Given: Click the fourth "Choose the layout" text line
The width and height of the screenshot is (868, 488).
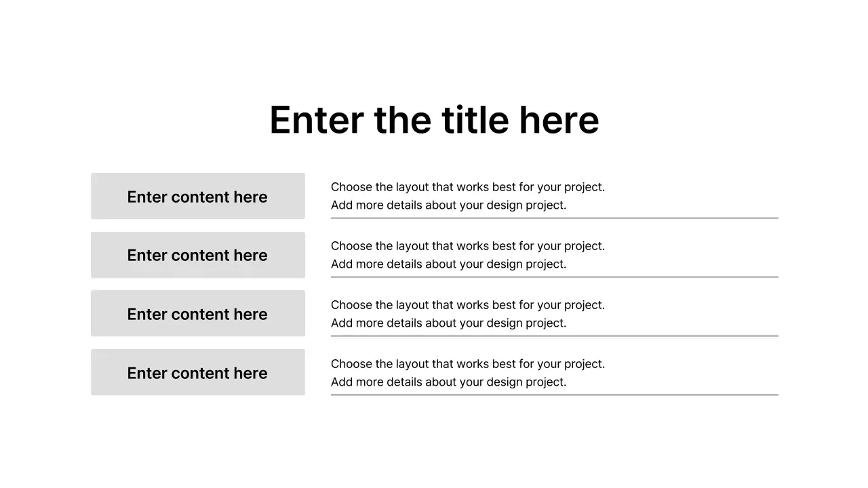Looking at the screenshot, I should pos(468,364).
